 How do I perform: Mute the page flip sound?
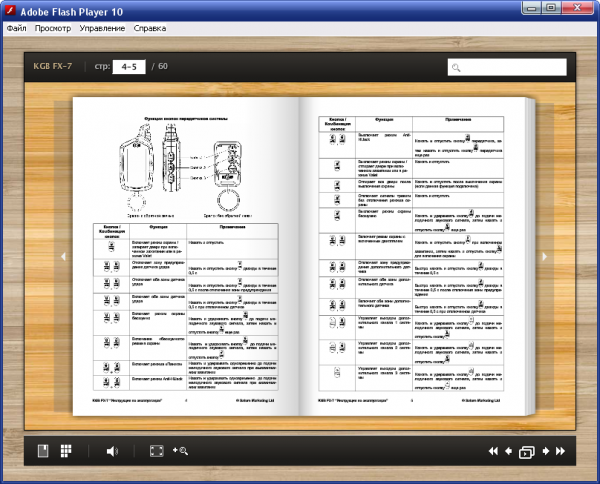pyautogui.click(x=112, y=451)
